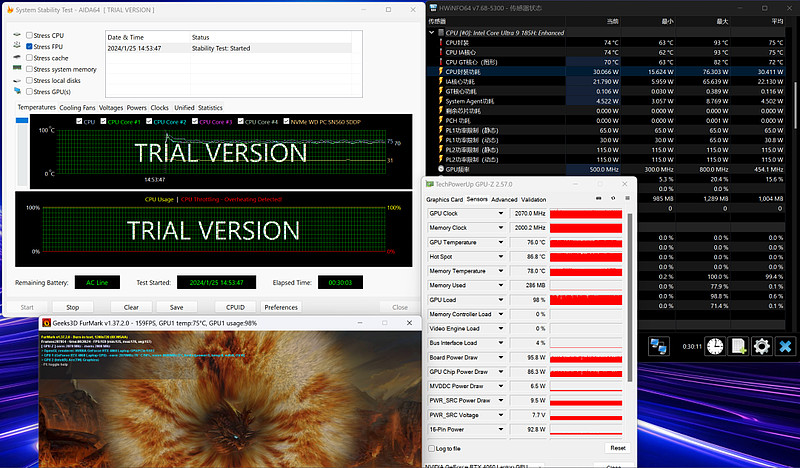Open Validation tab in GPU-Z
This screenshot has width=800, height=468.
click(534, 200)
